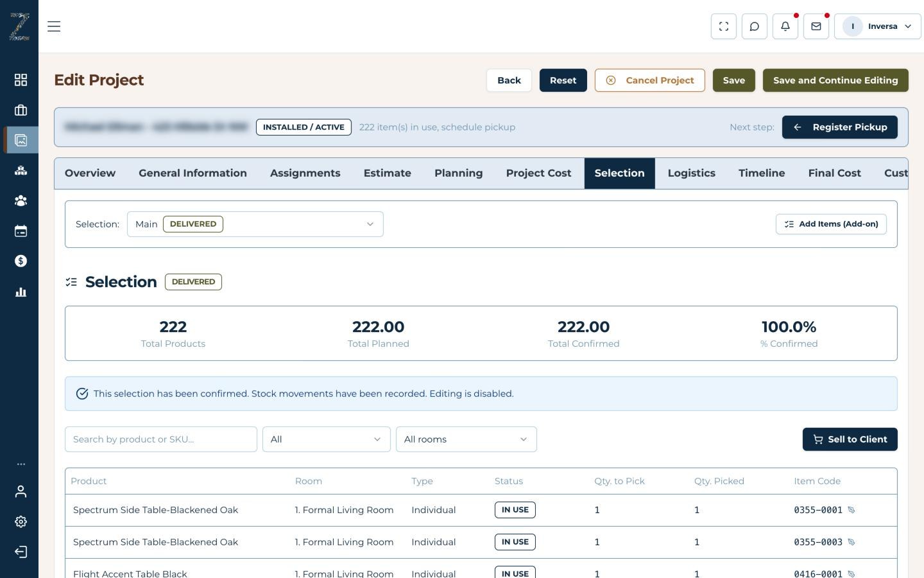Click the Sell to Client button
The height and width of the screenshot is (578, 924).
[x=850, y=439]
